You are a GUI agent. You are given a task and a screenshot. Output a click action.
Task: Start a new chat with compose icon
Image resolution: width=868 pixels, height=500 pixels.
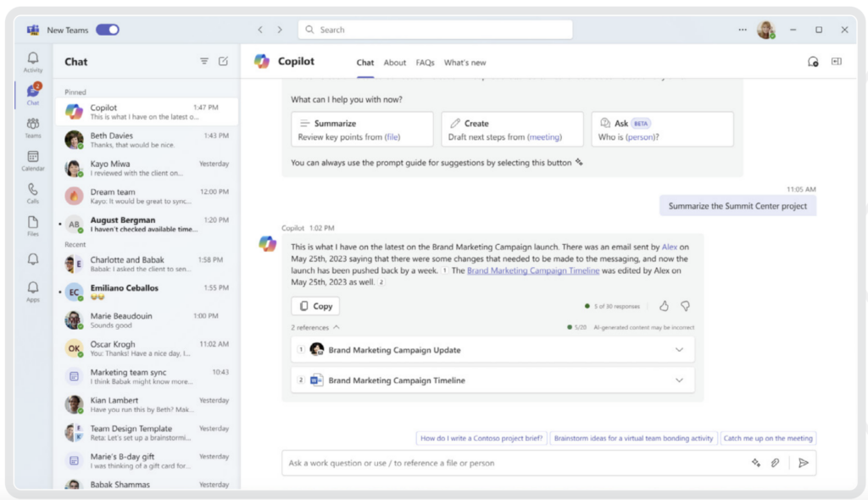pos(223,62)
